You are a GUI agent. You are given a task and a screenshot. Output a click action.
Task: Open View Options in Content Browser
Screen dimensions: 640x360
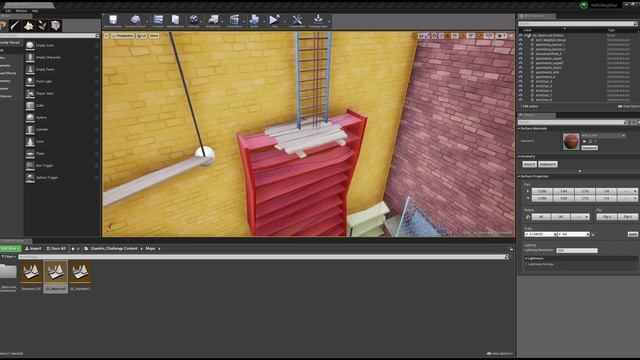(x=500, y=354)
